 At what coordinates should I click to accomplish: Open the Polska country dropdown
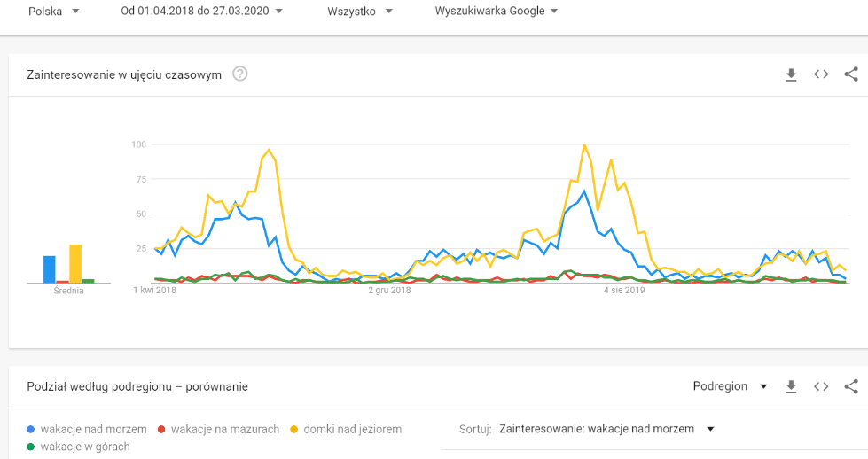(54, 12)
